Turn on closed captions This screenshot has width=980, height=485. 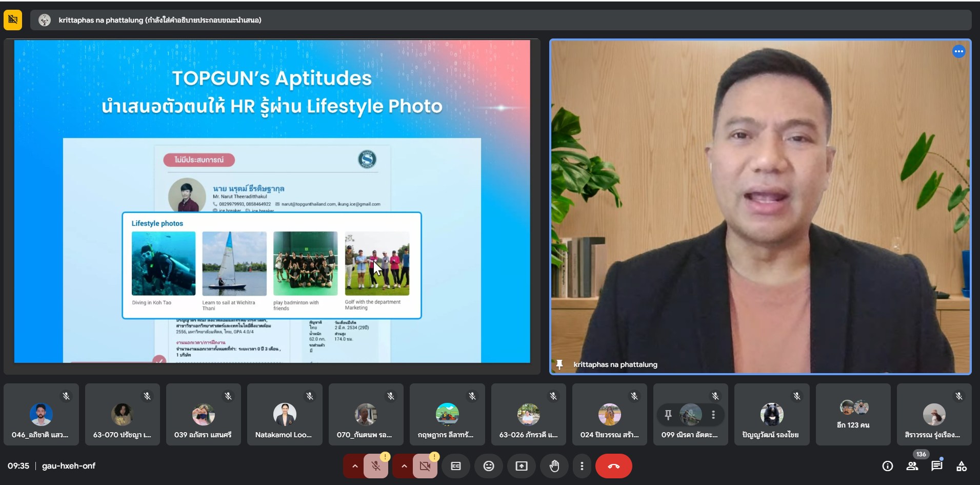pos(456,466)
